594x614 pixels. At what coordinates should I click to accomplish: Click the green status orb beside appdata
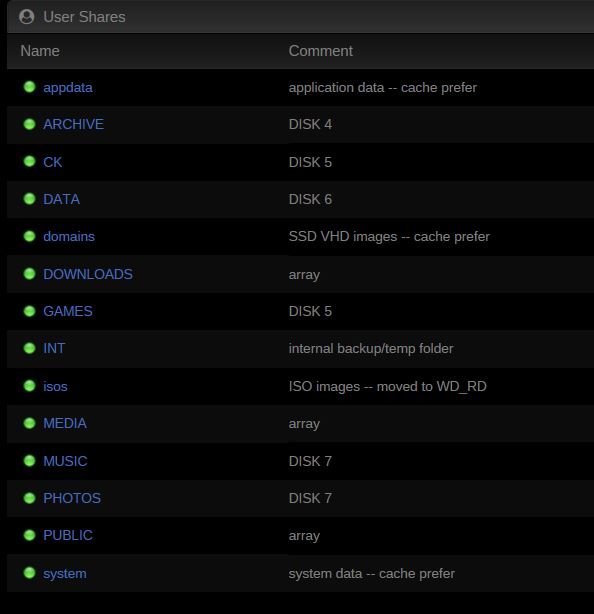coord(29,87)
